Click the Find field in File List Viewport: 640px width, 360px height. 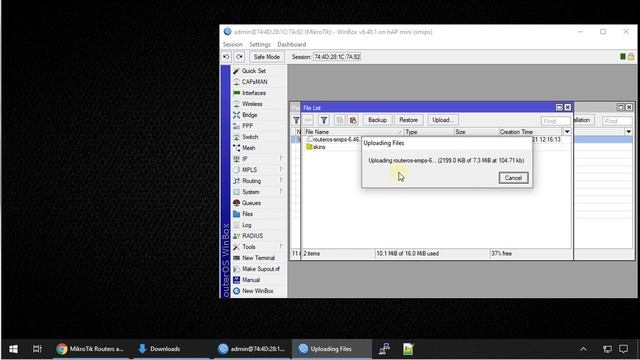point(555,121)
